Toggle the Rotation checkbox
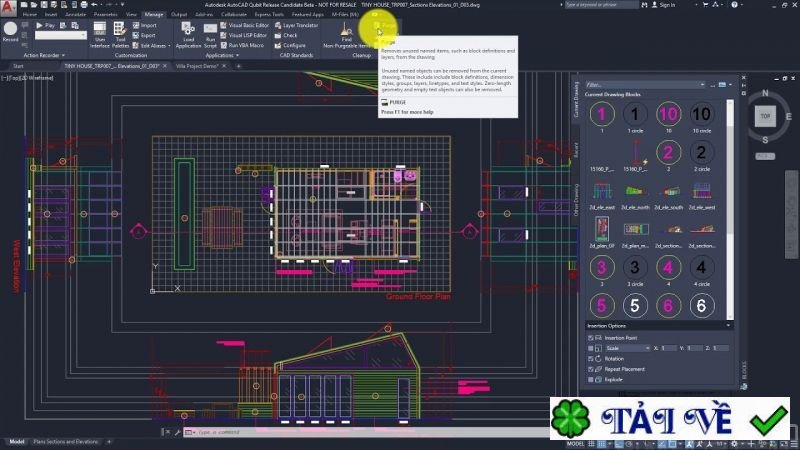Screen dimensions: 800x450 [590, 359]
